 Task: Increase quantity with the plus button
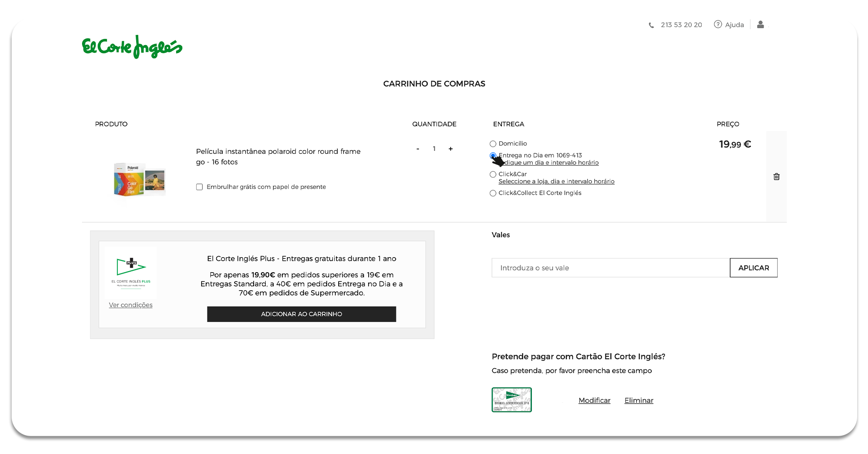pos(450,149)
